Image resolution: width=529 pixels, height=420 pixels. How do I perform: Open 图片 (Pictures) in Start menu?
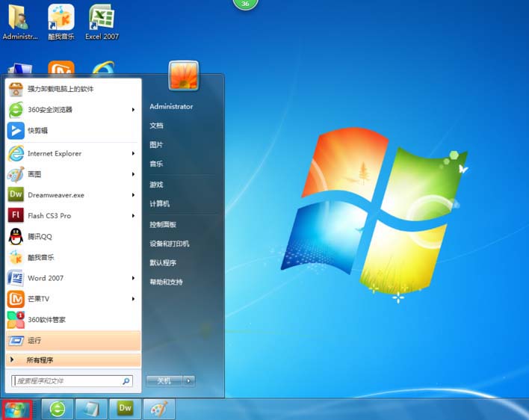tap(157, 145)
